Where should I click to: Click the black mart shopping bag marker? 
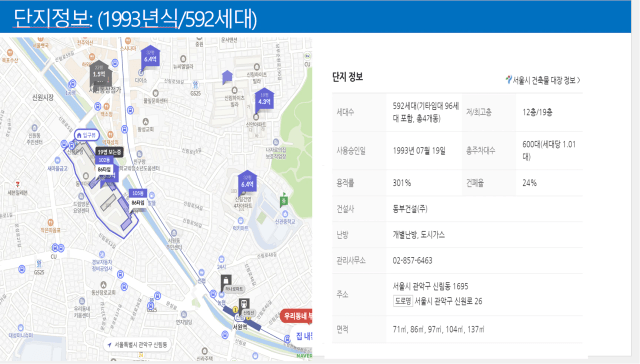(x=226, y=280)
